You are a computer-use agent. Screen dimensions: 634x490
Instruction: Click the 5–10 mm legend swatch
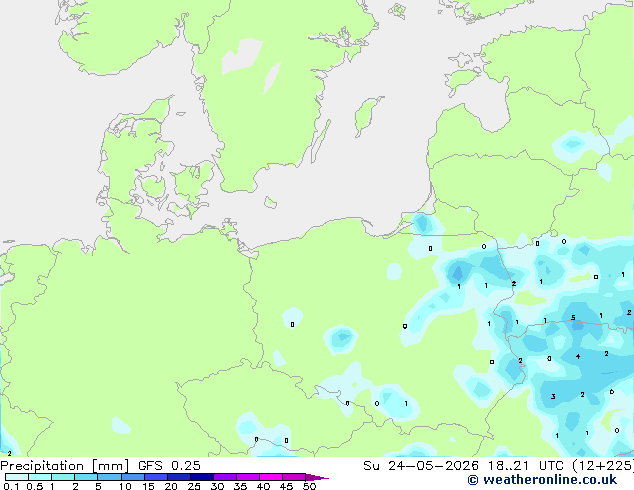pos(109,477)
